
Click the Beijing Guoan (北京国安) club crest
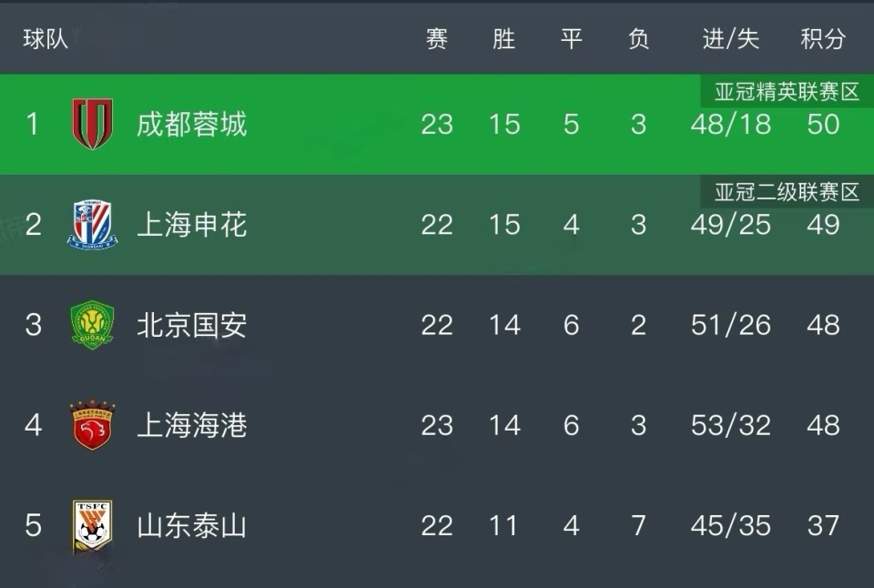[92, 325]
